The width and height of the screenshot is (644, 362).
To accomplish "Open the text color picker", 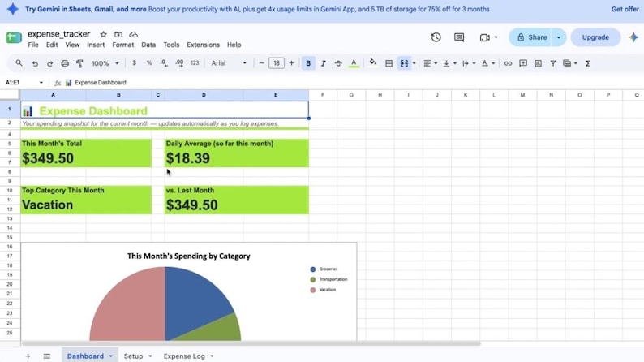I will click(354, 63).
